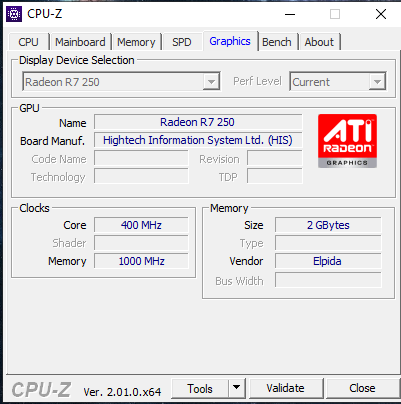
Task: Select the GPU Name field Radeon R7 250
Action: click(x=198, y=122)
